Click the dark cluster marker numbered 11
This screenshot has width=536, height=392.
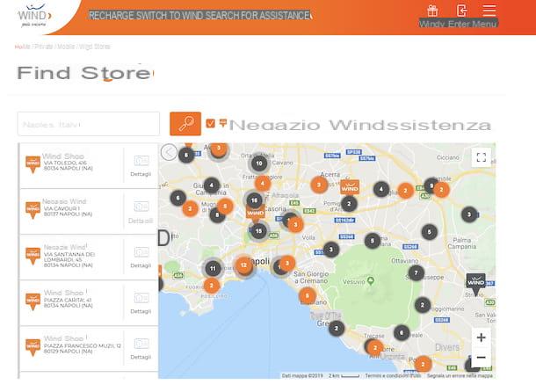[x=213, y=269]
